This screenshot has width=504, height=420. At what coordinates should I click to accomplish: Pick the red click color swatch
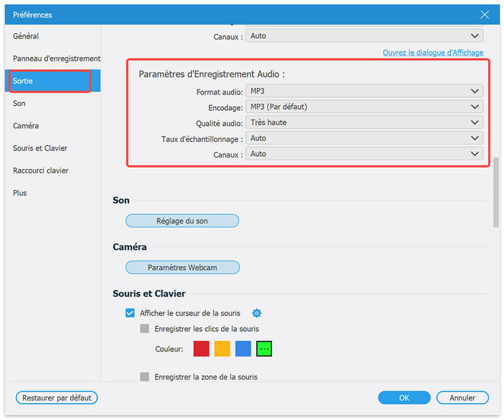(x=201, y=349)
